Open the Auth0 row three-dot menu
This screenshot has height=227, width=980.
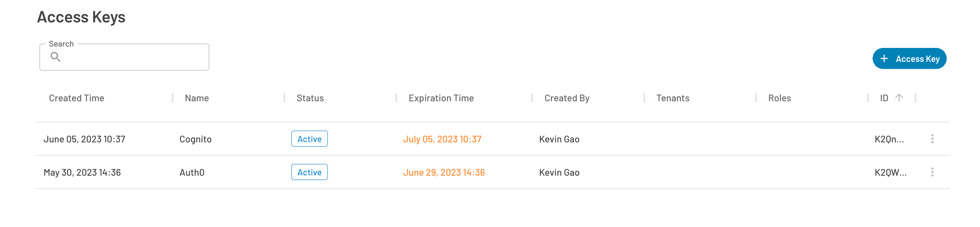point(932,172)
